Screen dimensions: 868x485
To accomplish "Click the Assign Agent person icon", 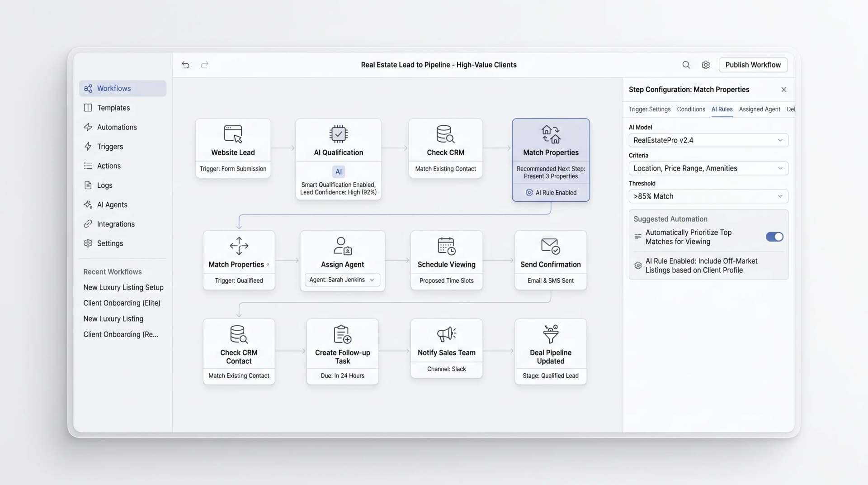I will coord(342,246).
